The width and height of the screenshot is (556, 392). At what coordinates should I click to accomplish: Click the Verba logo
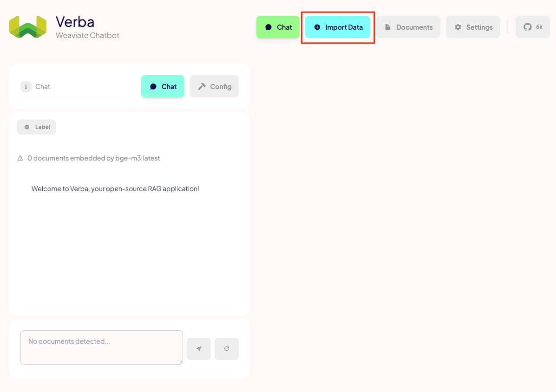point(28,27)
